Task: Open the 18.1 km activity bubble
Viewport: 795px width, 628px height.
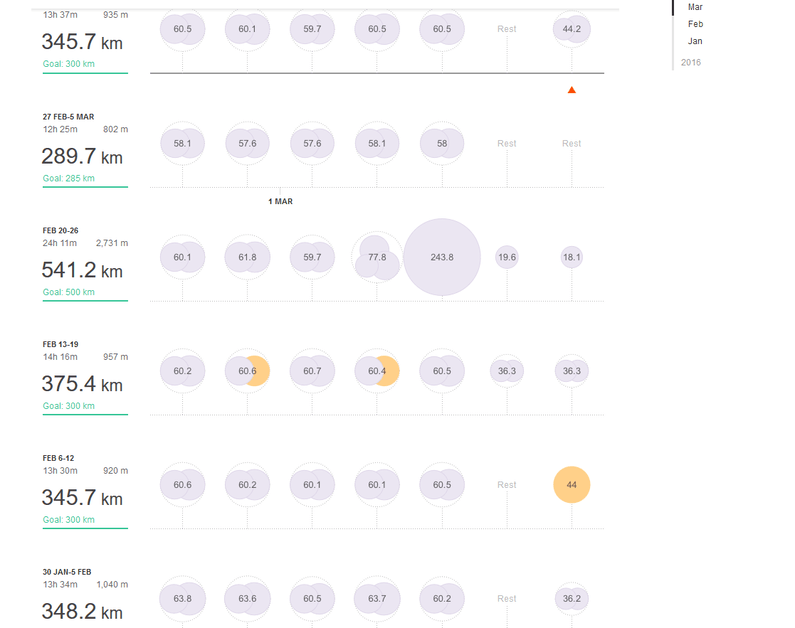Action: [x=571, y=257]
